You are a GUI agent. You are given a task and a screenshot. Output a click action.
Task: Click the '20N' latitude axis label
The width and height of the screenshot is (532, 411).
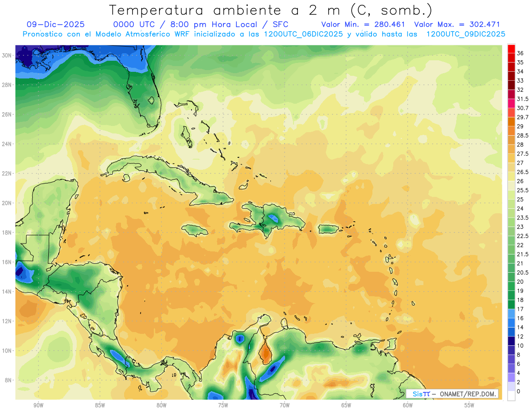(x=8, y=203)
